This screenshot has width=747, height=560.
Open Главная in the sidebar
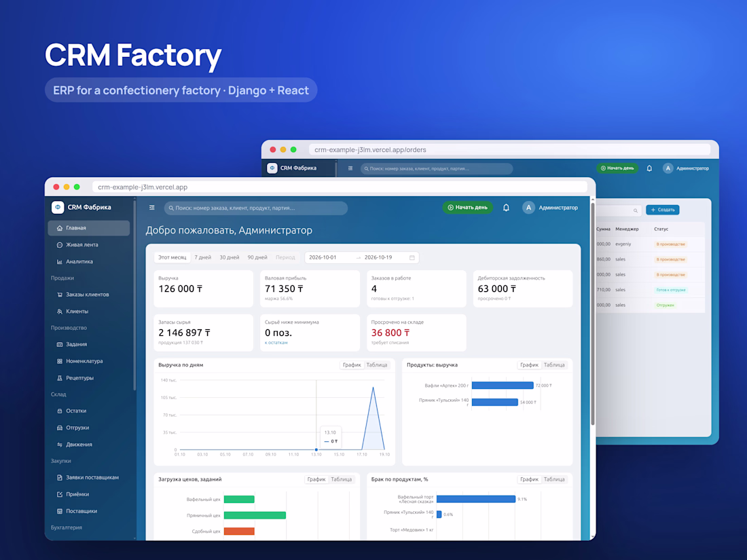88,228
